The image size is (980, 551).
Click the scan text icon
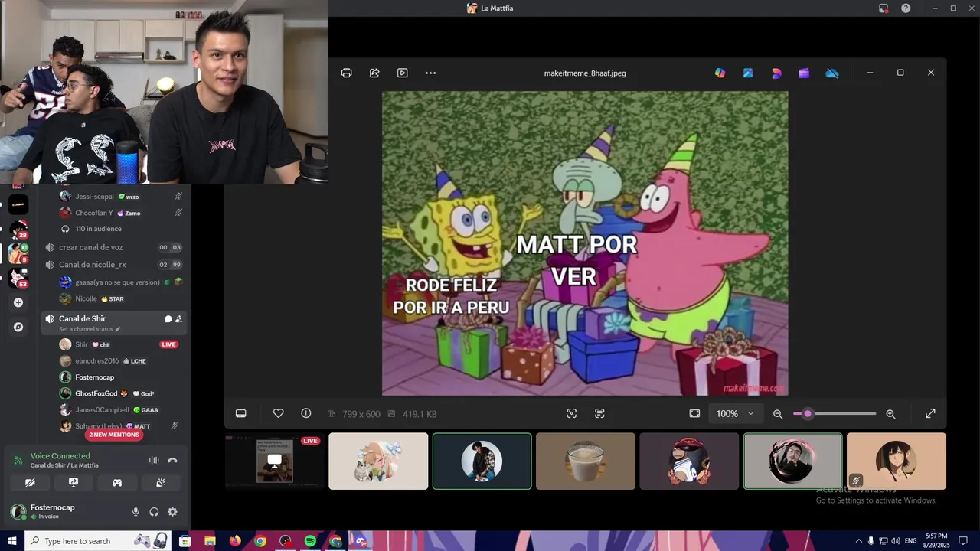[599, 413]
